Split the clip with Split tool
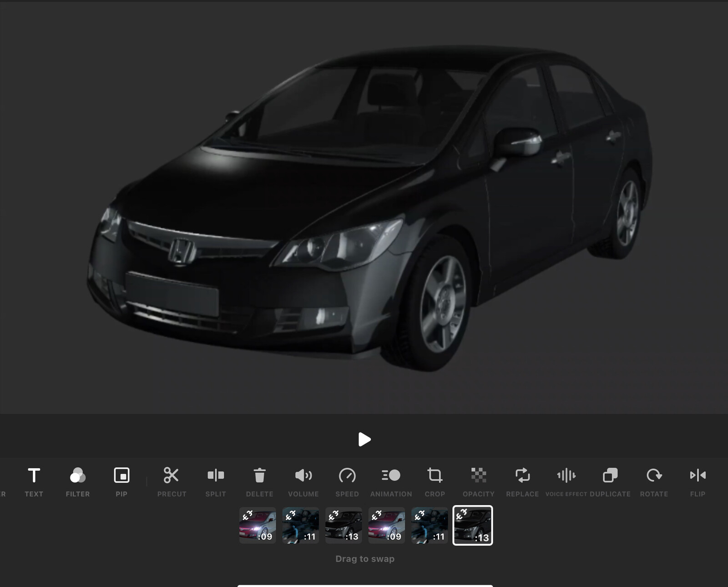Viewport: 728px width, 587px height. click(216, 482)
